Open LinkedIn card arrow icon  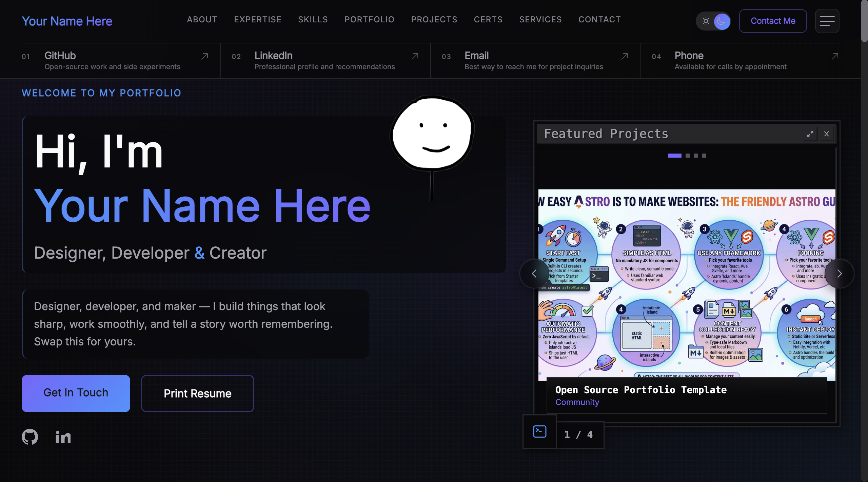415,56
